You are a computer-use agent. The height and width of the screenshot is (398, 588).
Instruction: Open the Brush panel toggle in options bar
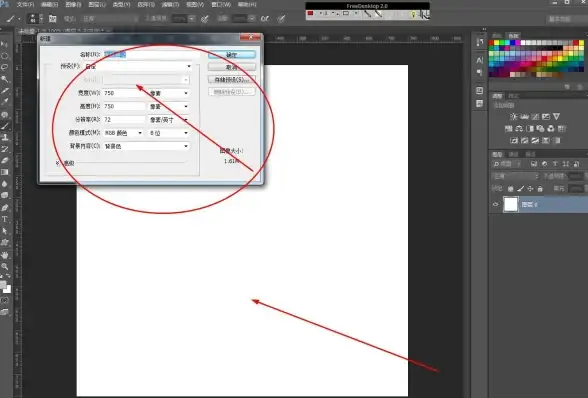point(52,18)
